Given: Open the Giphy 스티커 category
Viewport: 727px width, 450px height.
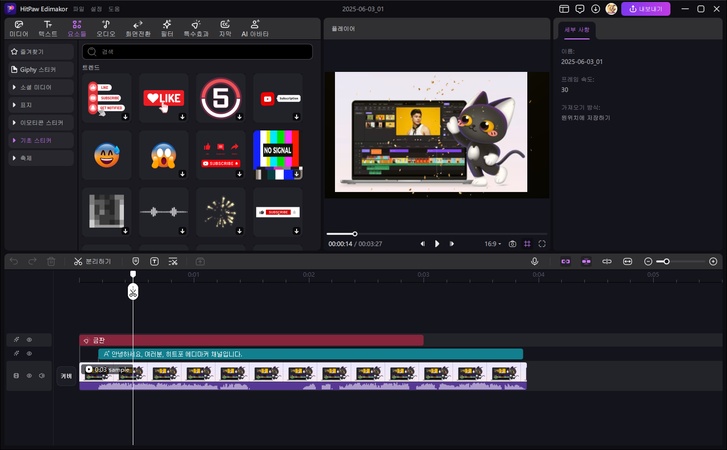Looking at the screenshot, I should pos(41,70).
